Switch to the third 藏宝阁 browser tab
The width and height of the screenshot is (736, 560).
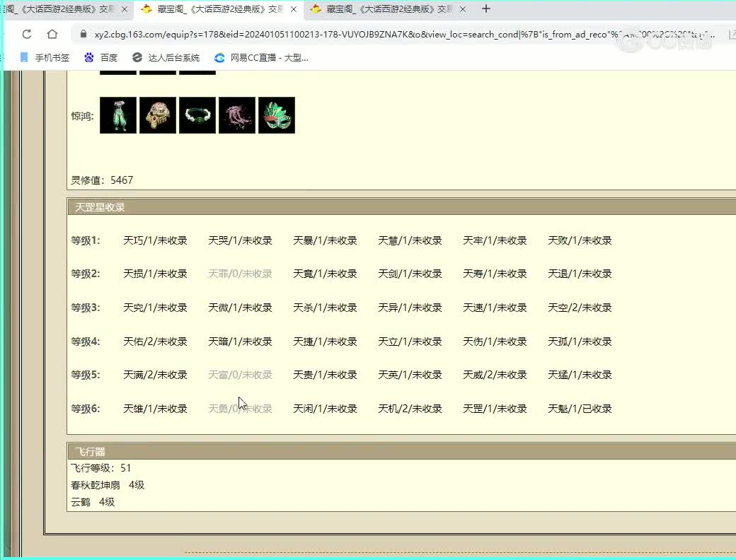click(x=389, y=9)
